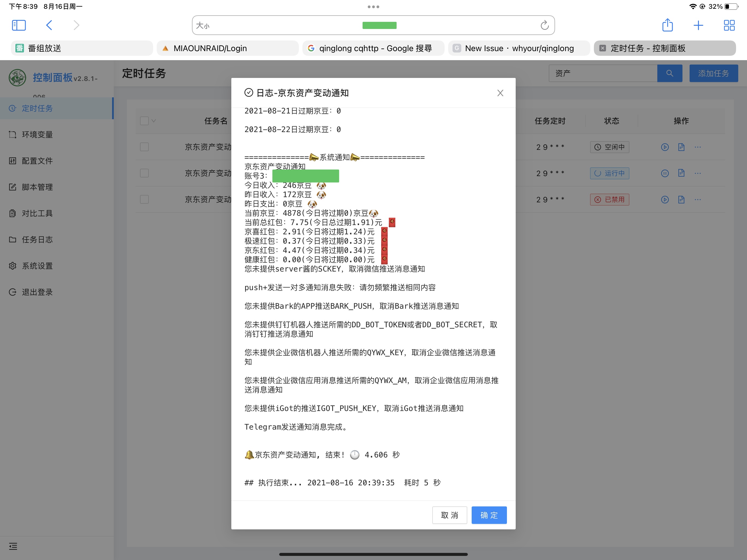Stop the task in the 运行中 row
Viewport: 747px width, 560px height.
[x=665, y=173]
